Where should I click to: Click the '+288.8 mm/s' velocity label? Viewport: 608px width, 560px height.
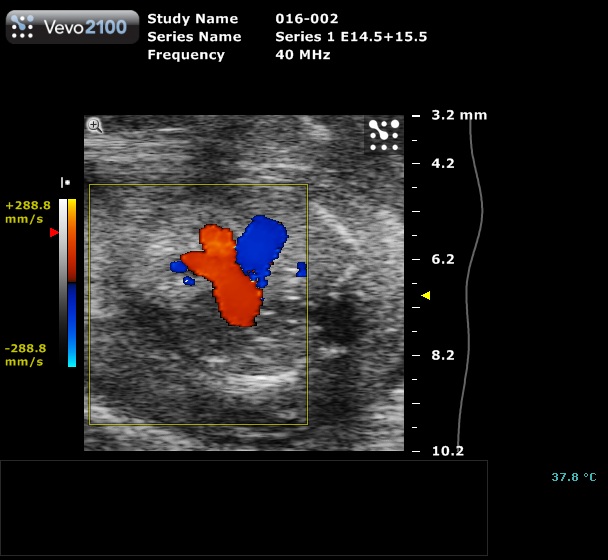(x=28, y=212)
